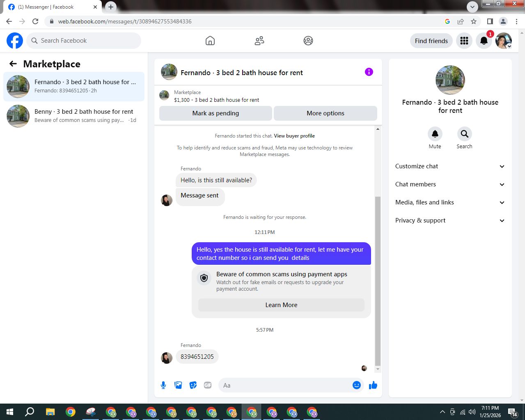Share this page from the address bar
The width and height of the screenshot is (525, 420).
(461, 21)
